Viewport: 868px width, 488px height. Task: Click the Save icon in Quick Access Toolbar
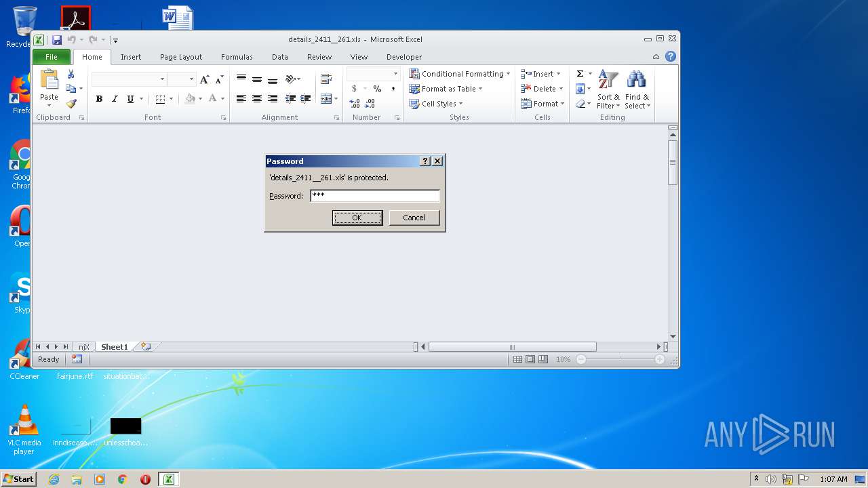click(x=57, y=40)
